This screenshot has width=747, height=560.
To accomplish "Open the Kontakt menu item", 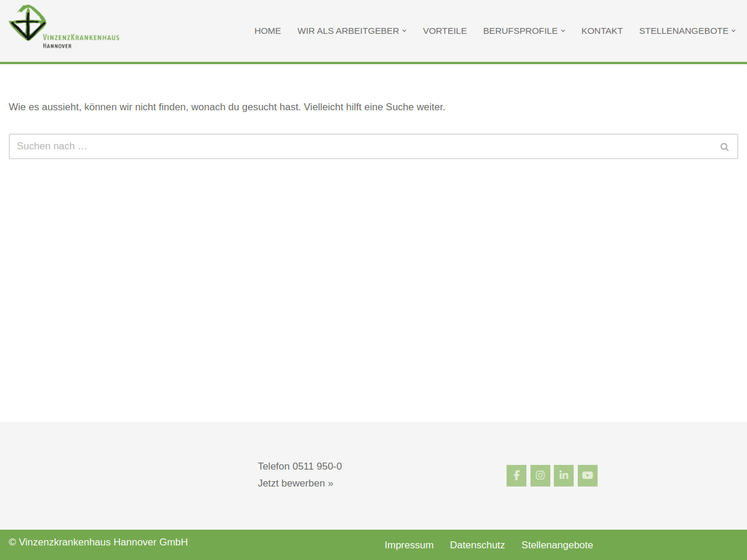I will 602,31.
